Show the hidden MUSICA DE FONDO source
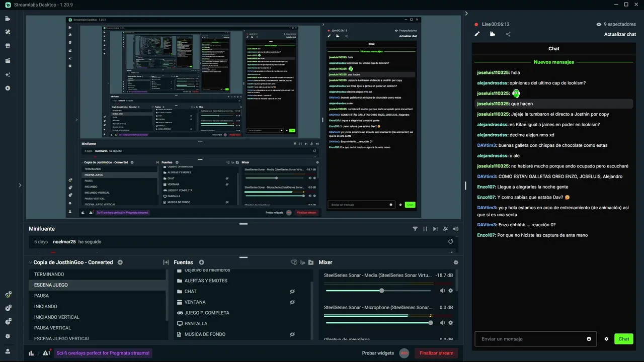This screenshot has width=644, height=362. pyautogui.click(x=292, y=334)
